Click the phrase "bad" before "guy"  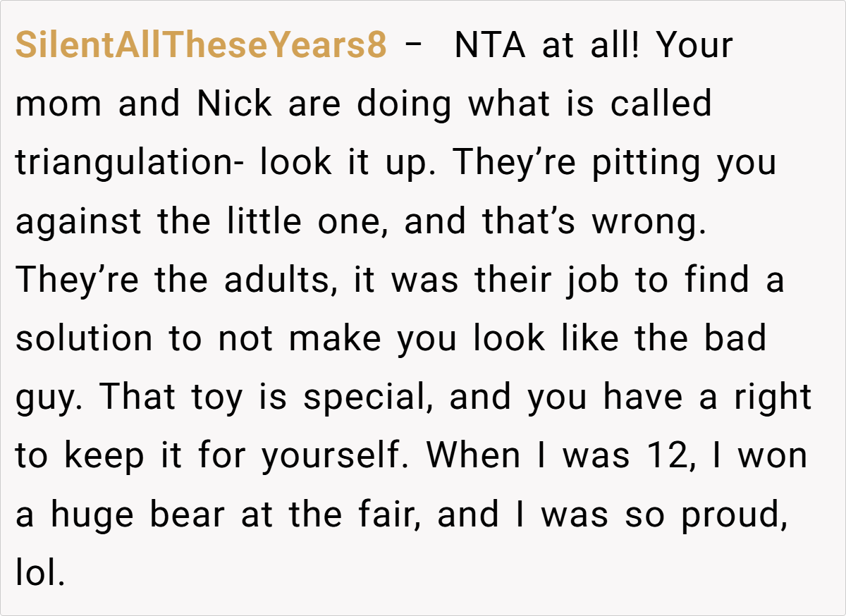click(x=737, y=339)
